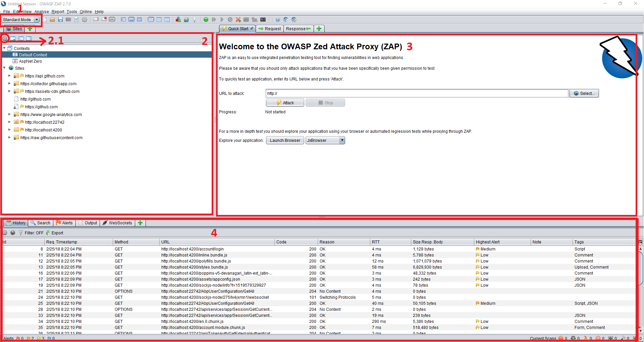Select Request shown above Response view
Viewport: 644px width, 342px height.
point(167,19)
